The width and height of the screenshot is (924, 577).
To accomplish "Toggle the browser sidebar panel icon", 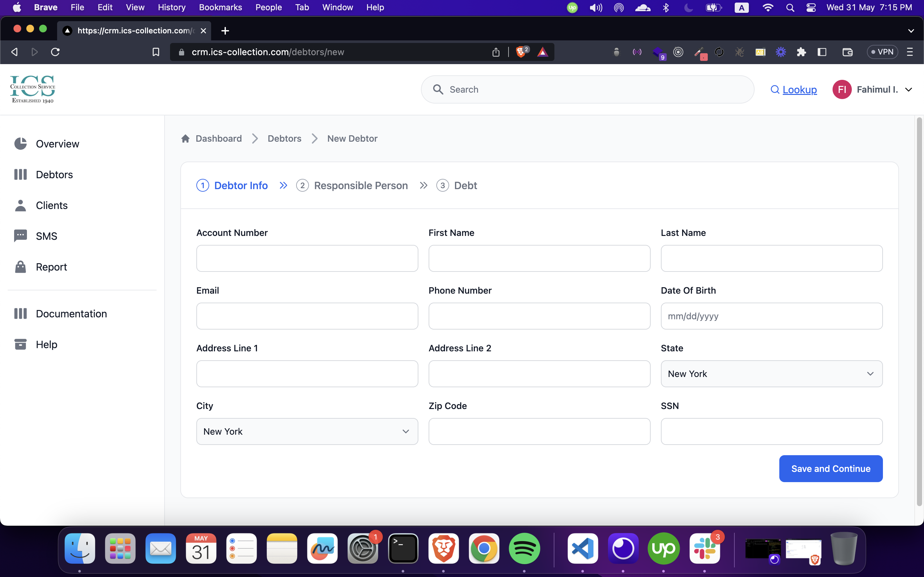I will (822, 52).
